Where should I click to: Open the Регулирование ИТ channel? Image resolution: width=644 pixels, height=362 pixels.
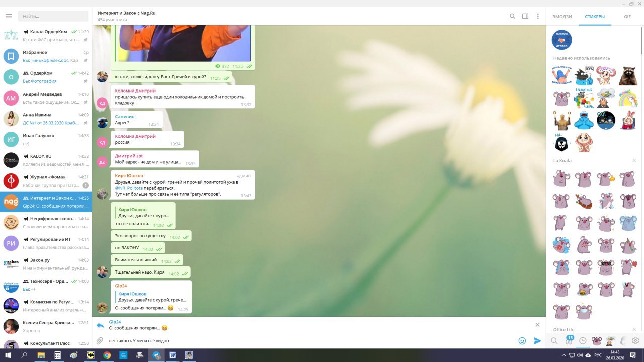coord(46,243)
